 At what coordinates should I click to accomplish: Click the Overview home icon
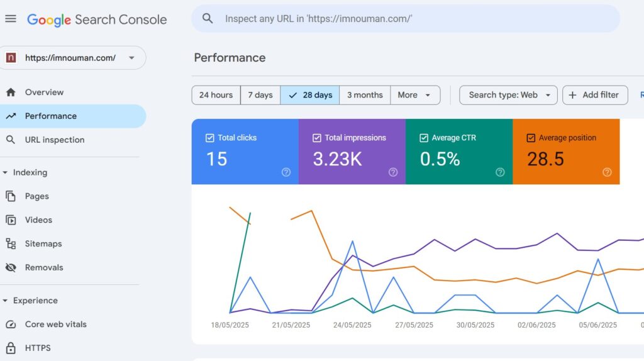(11, 92)
